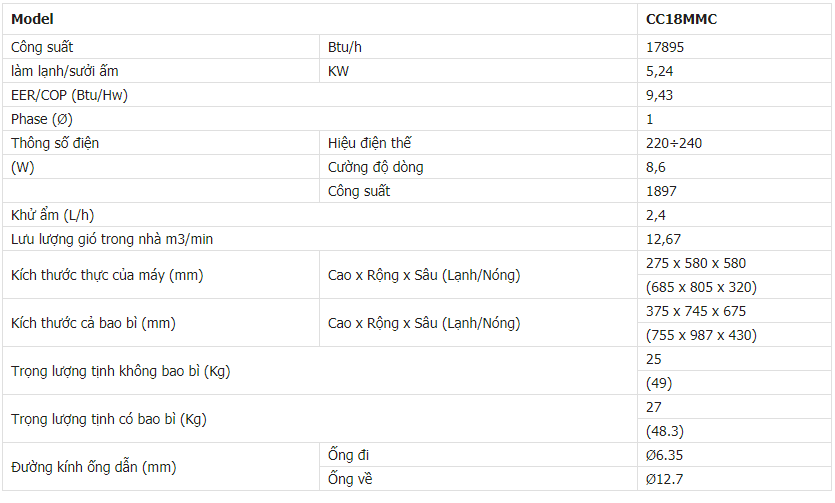Select the 5,24 value cell
The width and height of the screenshot is (835, 503).
(x=660, y=71)
